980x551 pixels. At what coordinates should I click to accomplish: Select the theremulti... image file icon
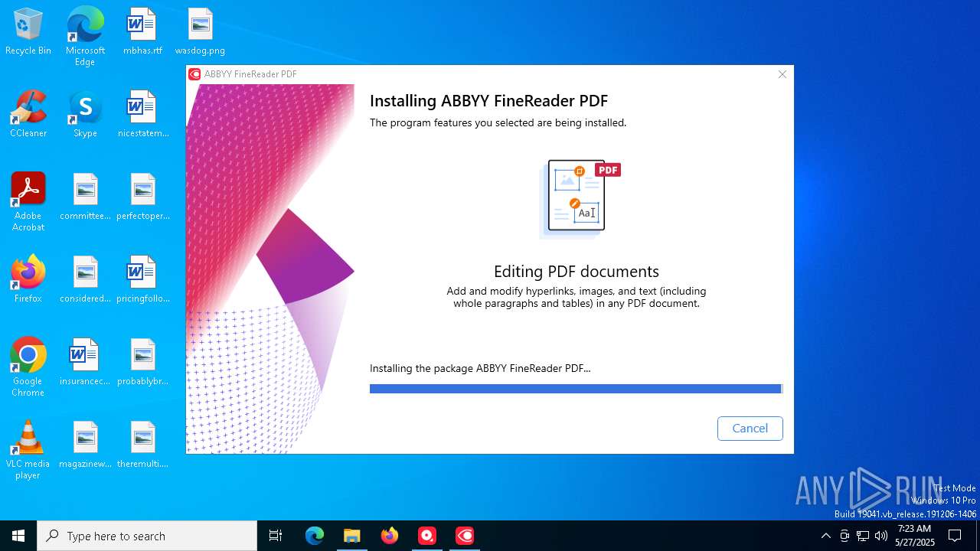tap(142, 445)
